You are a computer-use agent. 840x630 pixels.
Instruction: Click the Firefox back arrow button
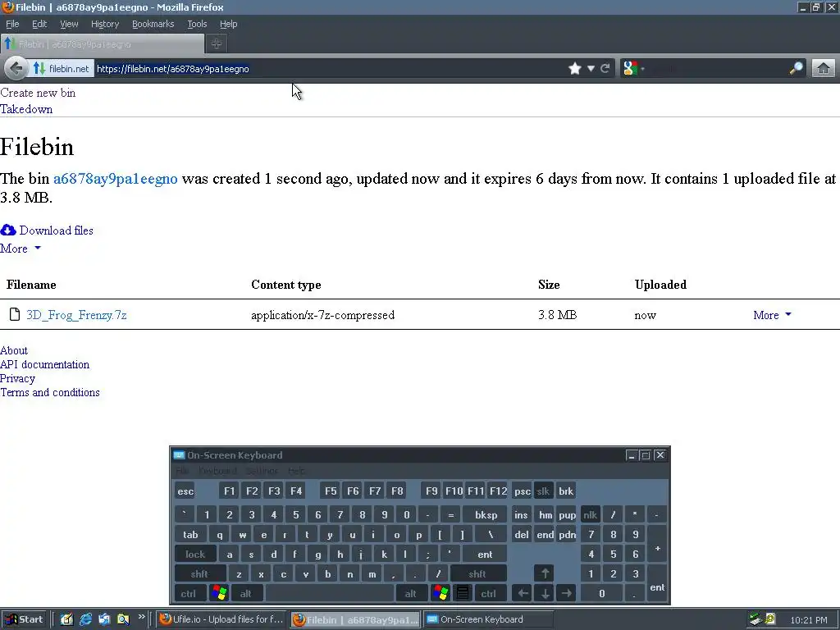coord(16,68)
